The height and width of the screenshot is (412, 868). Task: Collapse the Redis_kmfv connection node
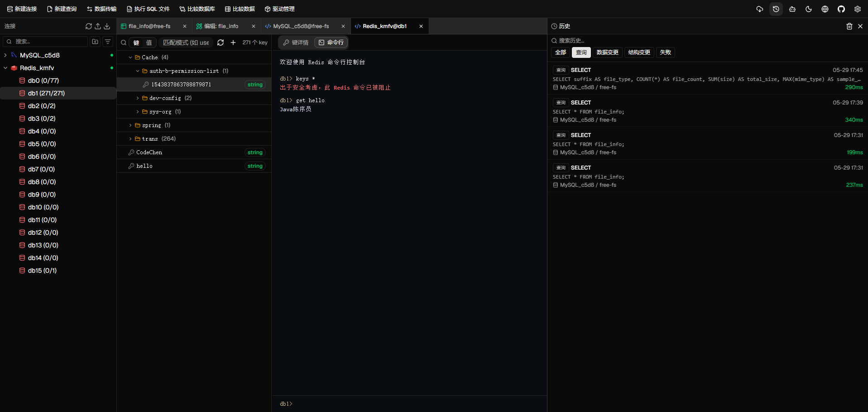click(5, 68)
